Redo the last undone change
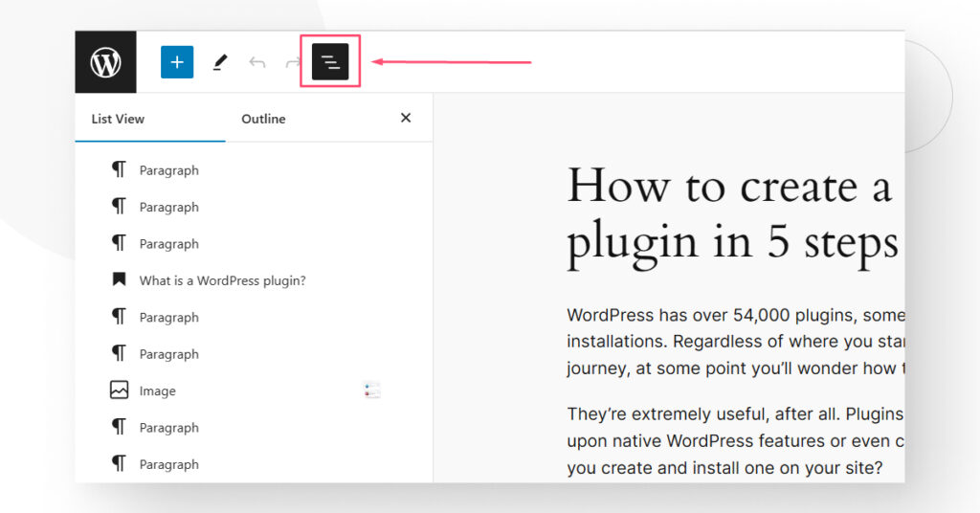This screenshot has height=513, width=980. pyautogui.click(x=292, y=62)
